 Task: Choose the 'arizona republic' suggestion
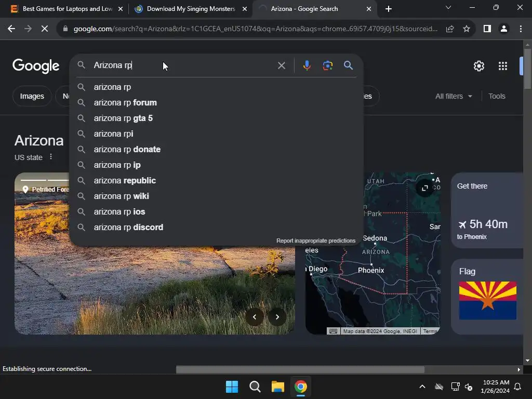(217, 181)
